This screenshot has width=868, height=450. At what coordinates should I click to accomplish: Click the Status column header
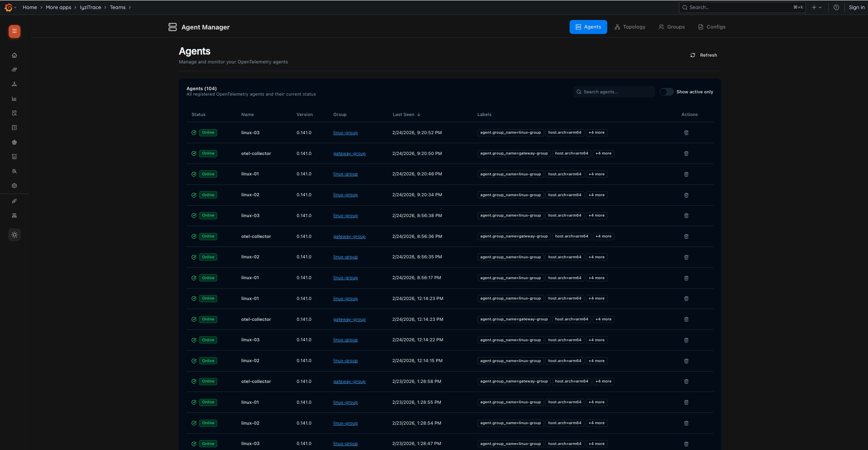[x=199, y=115]
